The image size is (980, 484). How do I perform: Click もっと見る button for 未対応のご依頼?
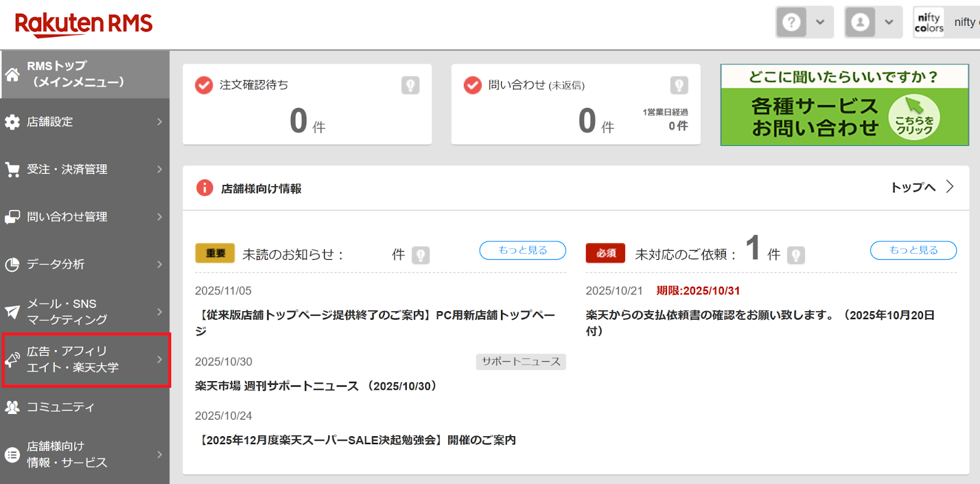point(913,250)
